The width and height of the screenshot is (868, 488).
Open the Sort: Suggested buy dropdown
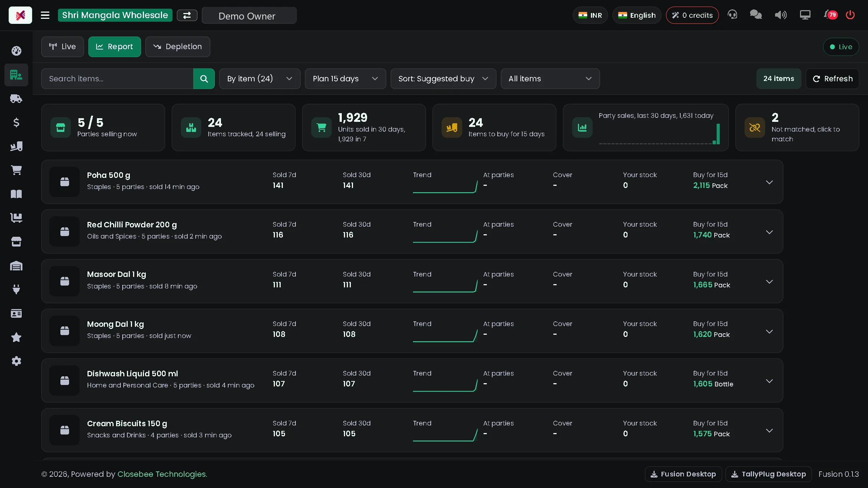tap(443, 79)
